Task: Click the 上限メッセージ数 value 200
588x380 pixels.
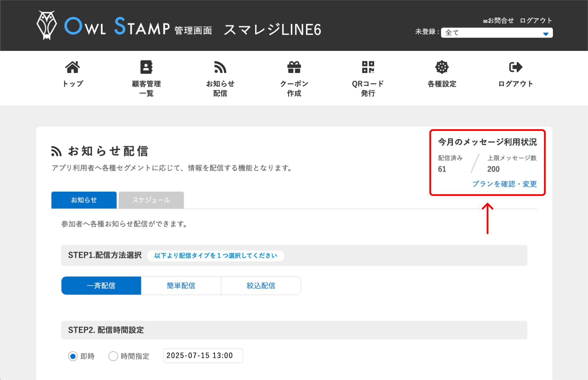Action: 493,169
